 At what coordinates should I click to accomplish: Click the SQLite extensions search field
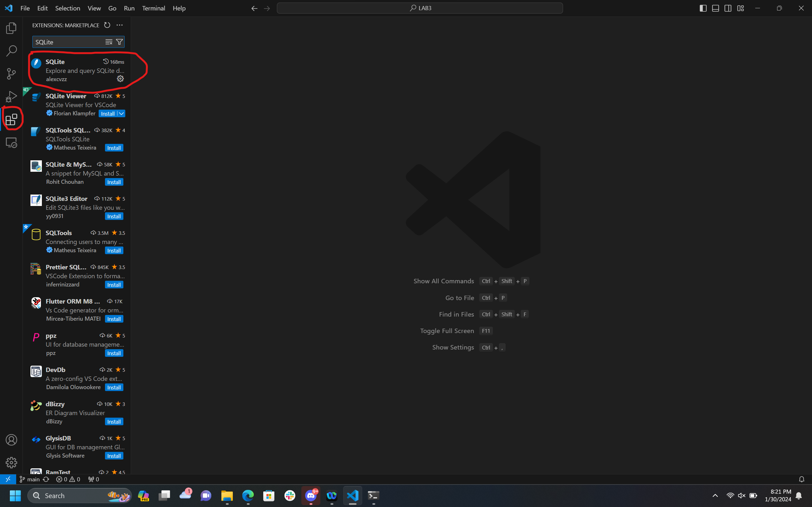tap(67, 42)
